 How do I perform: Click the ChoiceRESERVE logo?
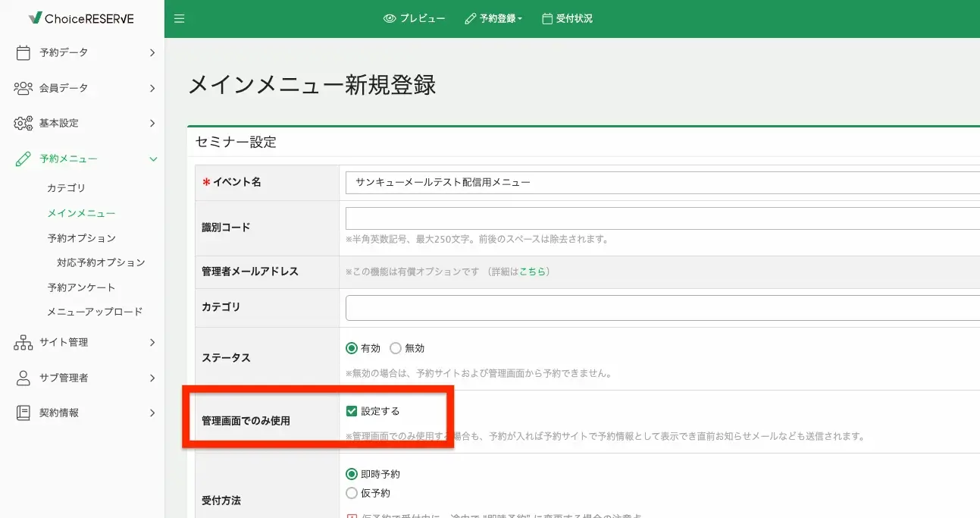82,18
